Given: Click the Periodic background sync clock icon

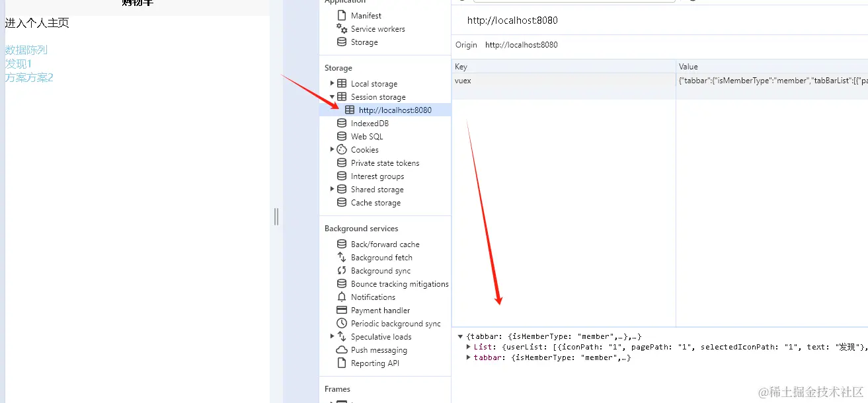Looking at the screenshot, I should pos(342,323).
